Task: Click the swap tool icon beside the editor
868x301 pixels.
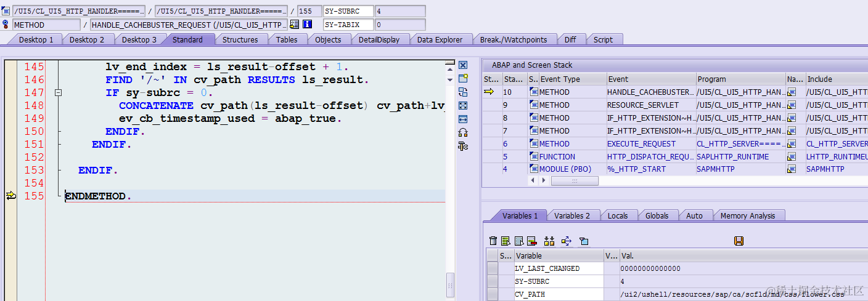Action: (x=463, y=92)
